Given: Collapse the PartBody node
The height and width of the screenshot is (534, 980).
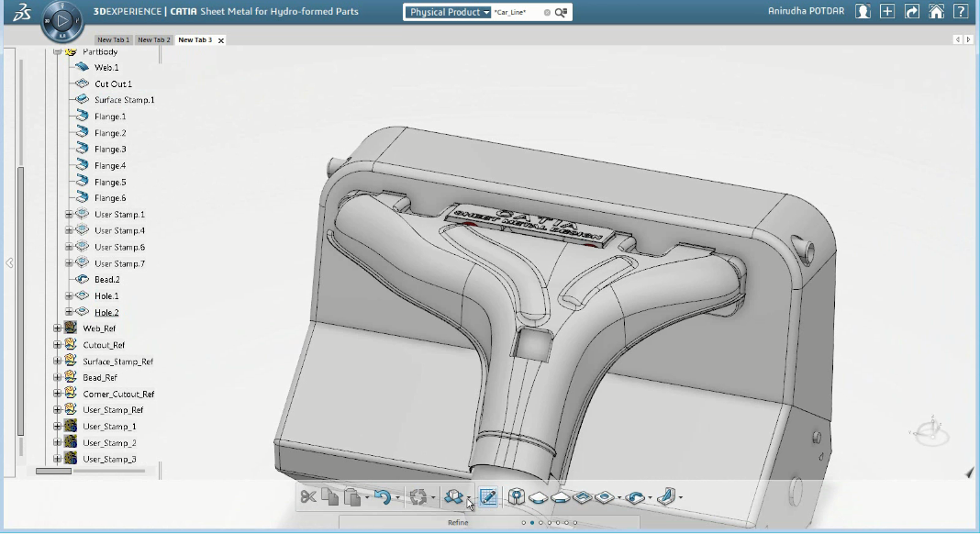Looking at the screenshot, I should click(58, 51).
